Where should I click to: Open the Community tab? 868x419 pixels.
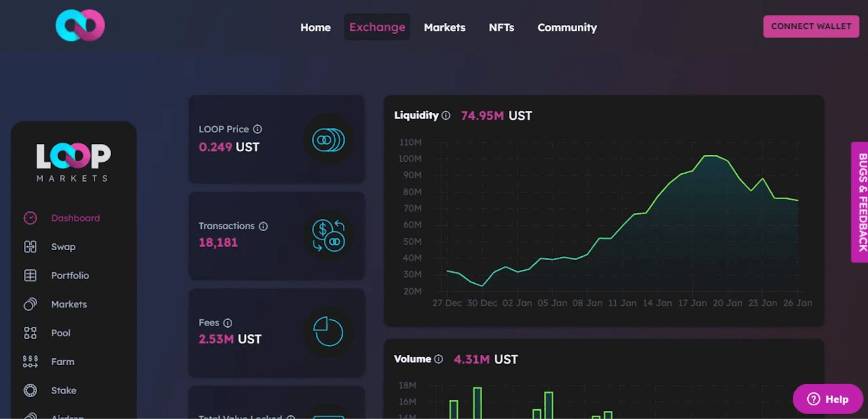pyautogui.click(x=567, y=28)
